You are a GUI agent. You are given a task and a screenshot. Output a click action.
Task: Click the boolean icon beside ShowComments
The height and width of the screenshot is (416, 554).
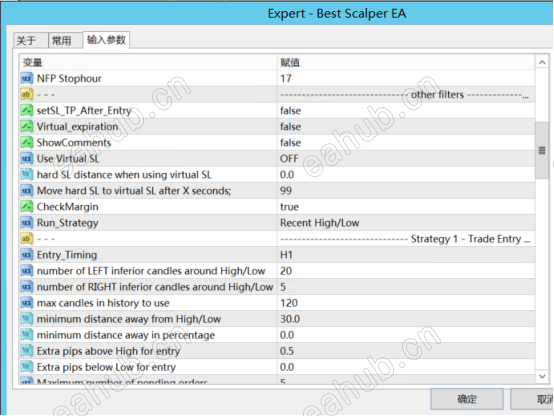(x=27, y=142)
